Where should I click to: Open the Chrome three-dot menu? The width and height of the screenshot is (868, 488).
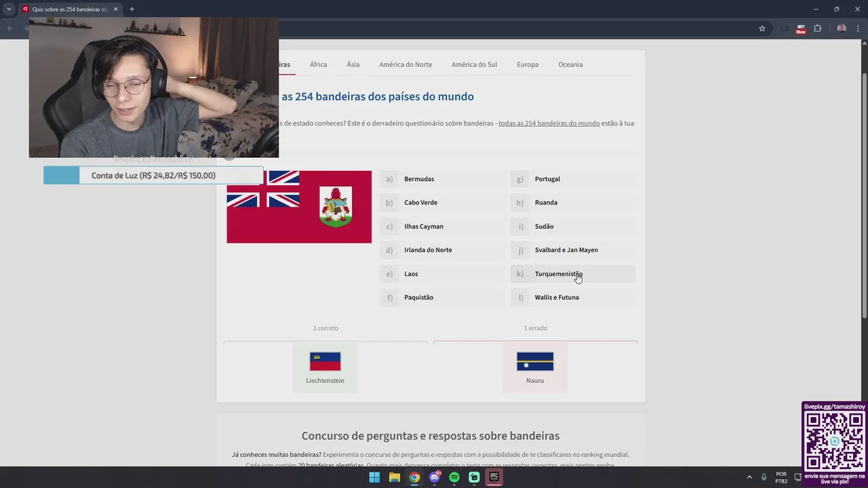pyautogui.click(x=859, y=28)
